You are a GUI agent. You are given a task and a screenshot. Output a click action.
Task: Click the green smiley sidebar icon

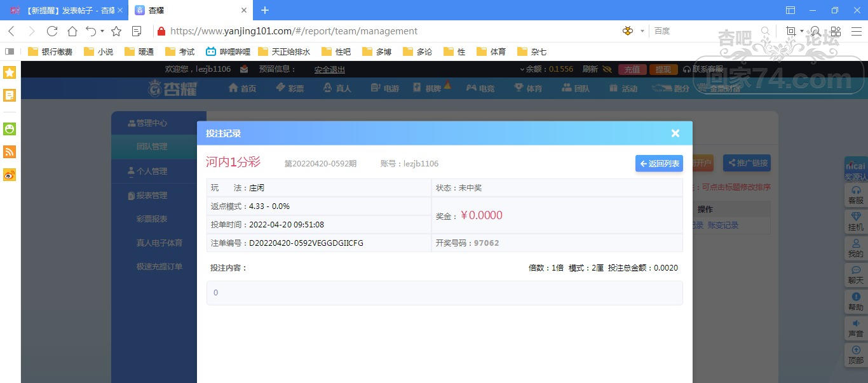point(10,129)
